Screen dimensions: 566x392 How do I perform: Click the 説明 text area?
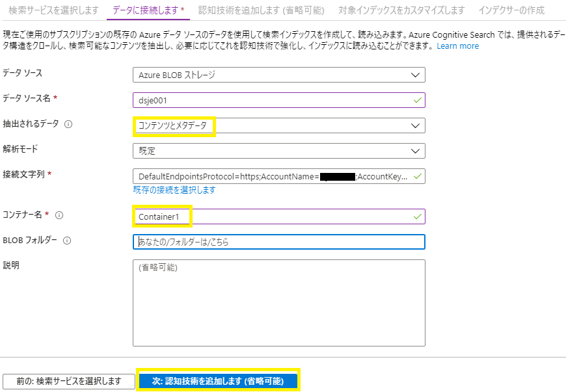(278, 303)
